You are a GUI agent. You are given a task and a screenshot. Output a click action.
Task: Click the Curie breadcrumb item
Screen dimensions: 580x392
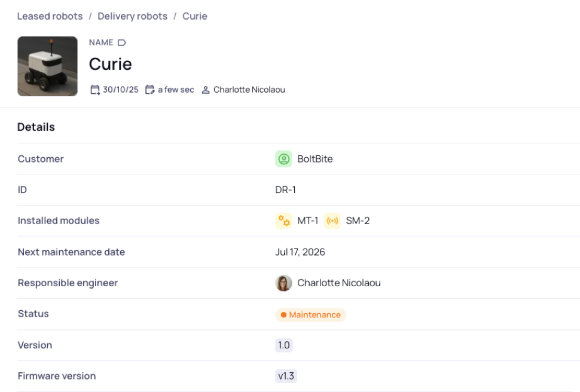click(194, 16)
